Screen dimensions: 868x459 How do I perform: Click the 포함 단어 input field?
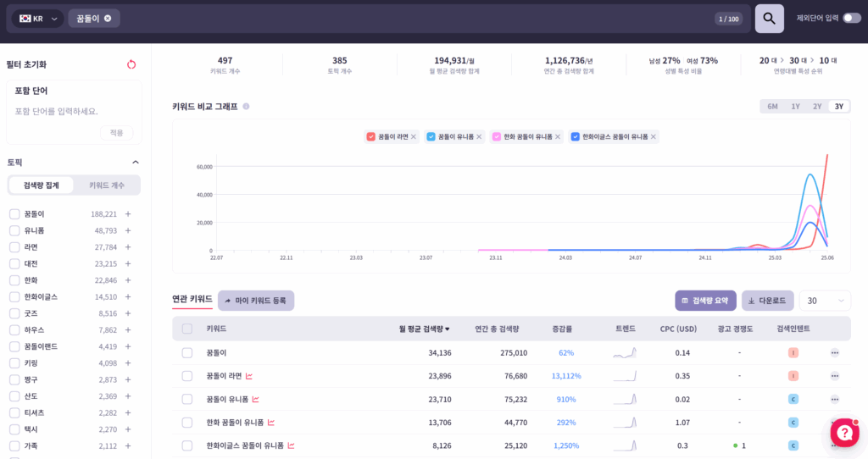74,112
